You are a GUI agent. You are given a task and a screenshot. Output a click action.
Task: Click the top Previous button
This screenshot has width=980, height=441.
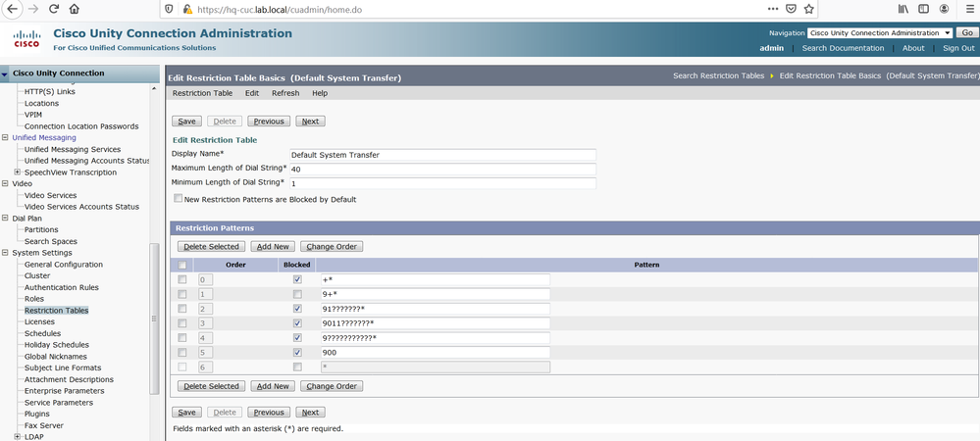click(x=269, y=122)
